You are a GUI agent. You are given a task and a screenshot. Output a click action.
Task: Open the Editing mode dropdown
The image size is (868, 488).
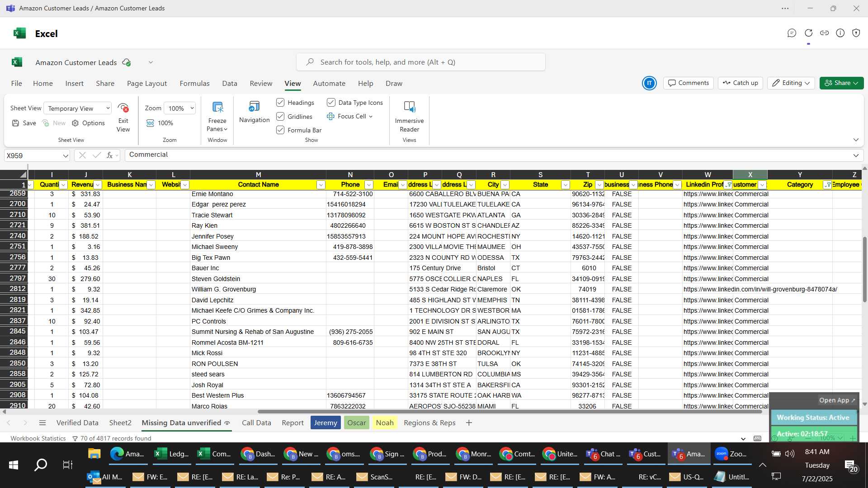pyautogui.click(x=791, y=83)
